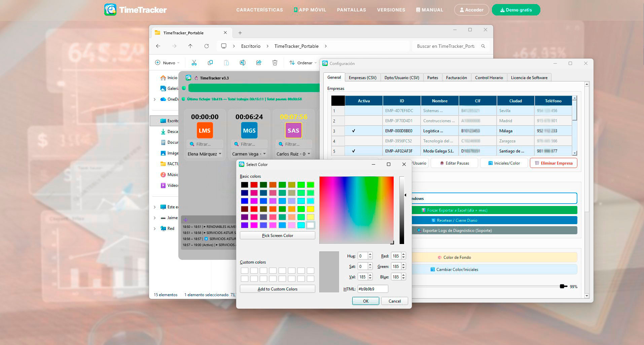This screenshot has height=345, width=644.
Task: Click the delete trash icon in File Explorer
Action: [275, 63]
